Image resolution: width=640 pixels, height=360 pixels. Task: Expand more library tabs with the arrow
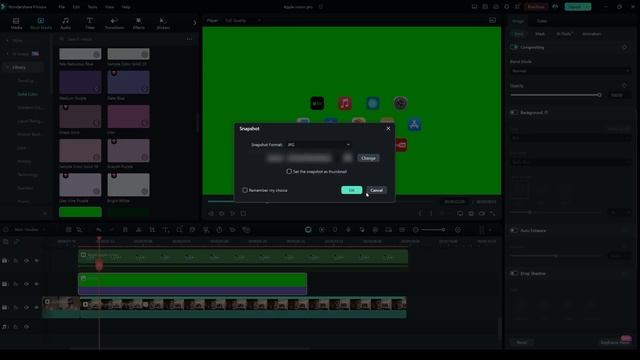pyautogui.click(x=194, y=23)
